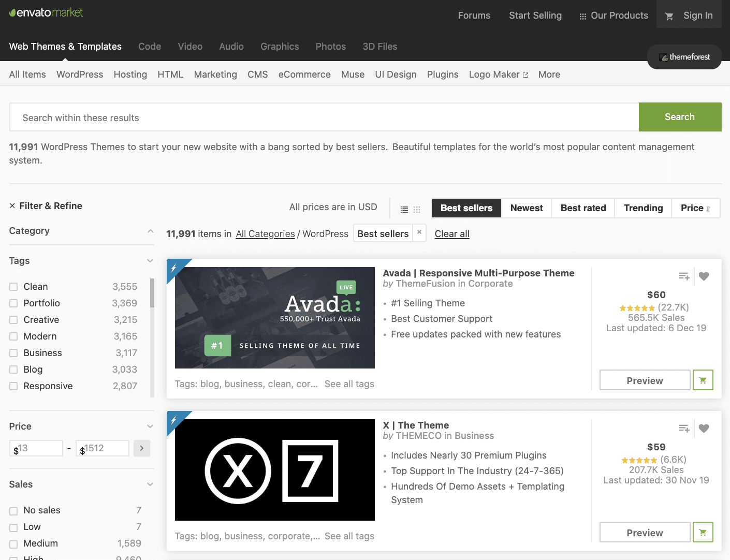This screenshot has height=560, width=730.
Task: Tick the No sales checkbox
Action: pyautogui.click(x=13, y=511)
